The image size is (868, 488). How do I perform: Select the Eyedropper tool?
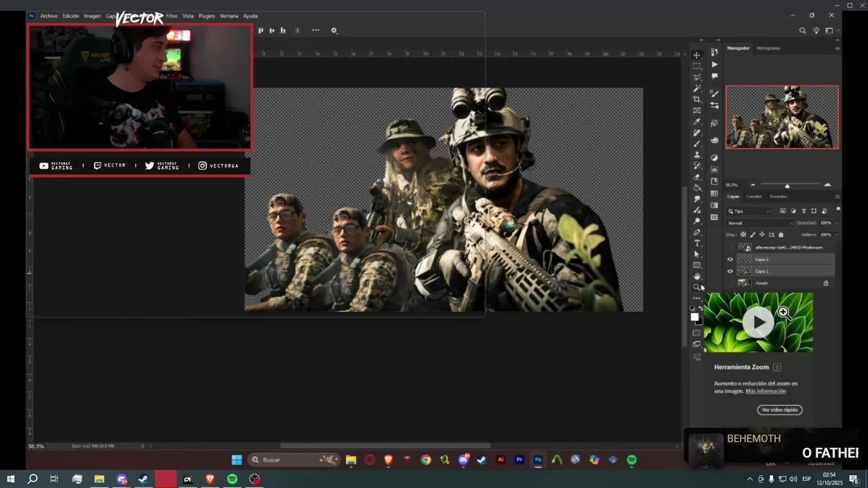pyautogui.click(x=697, y=122)
